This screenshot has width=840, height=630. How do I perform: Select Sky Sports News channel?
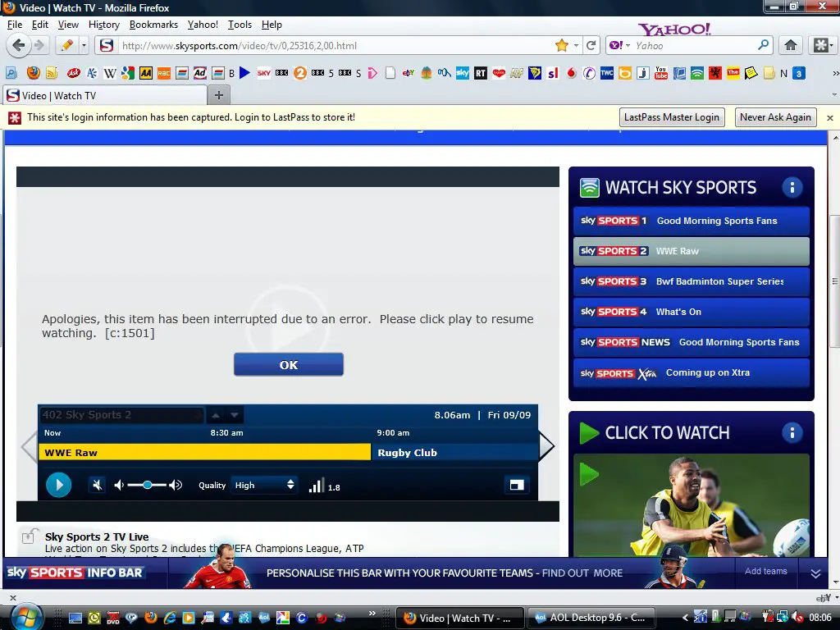[691, 342]
